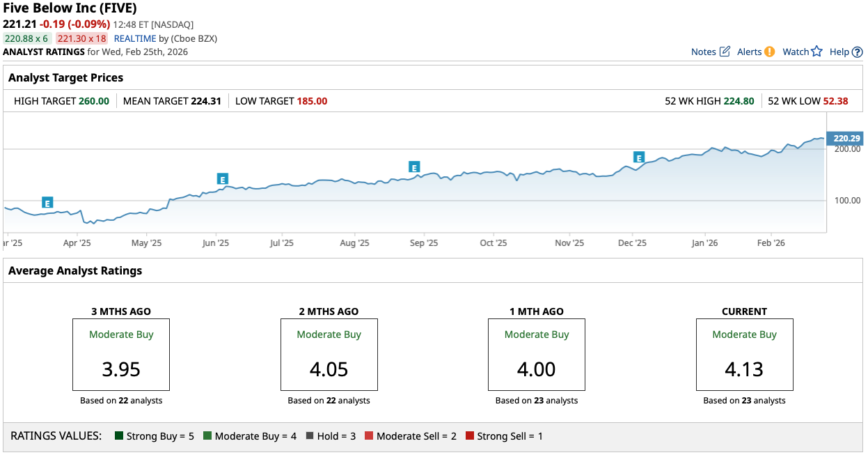Click the Aug '25 axis label
Viewport: 868px width, 455px height.
pos(354,243)
